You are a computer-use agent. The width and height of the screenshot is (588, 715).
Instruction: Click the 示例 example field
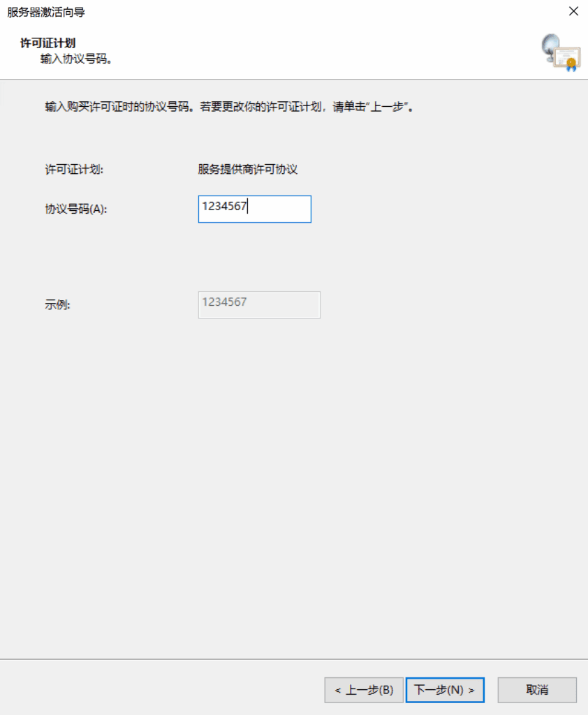[x=258, y=304]
